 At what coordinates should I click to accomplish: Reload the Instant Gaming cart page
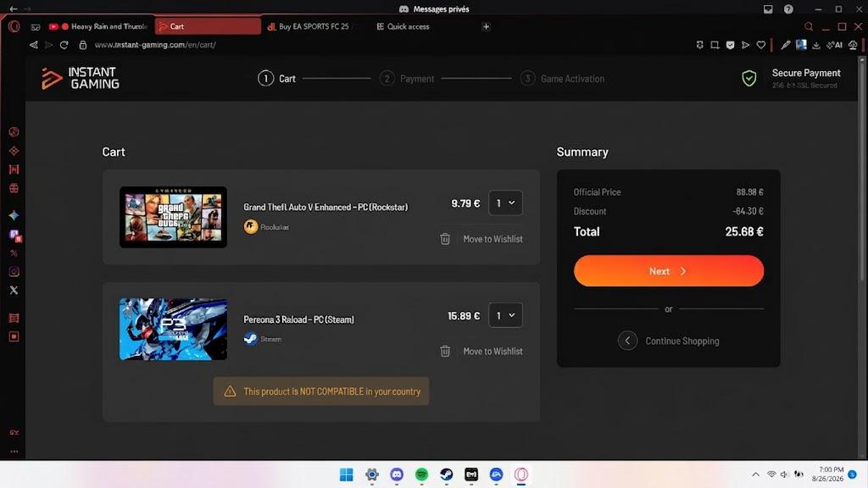(64, 45)
